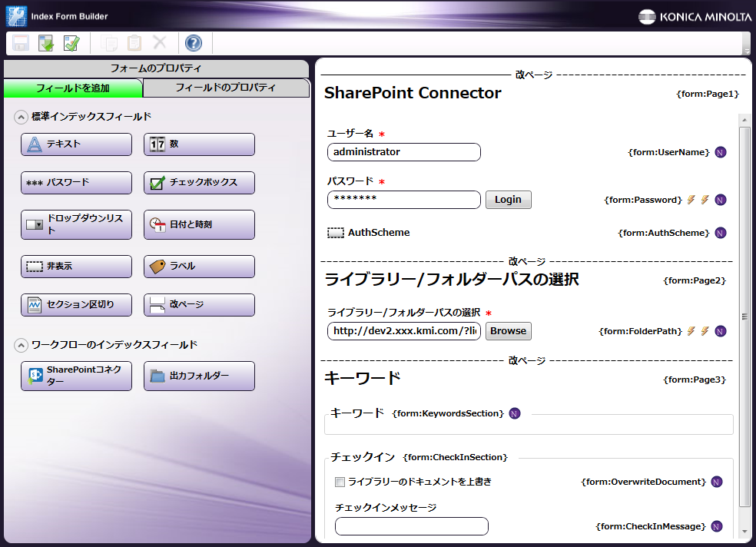Image resolution: width=756 pixels, height=547 pixels.
Task: Click first lightning icon next to {form:Password}
Action: pyautogui.click(x=691, y=200)
